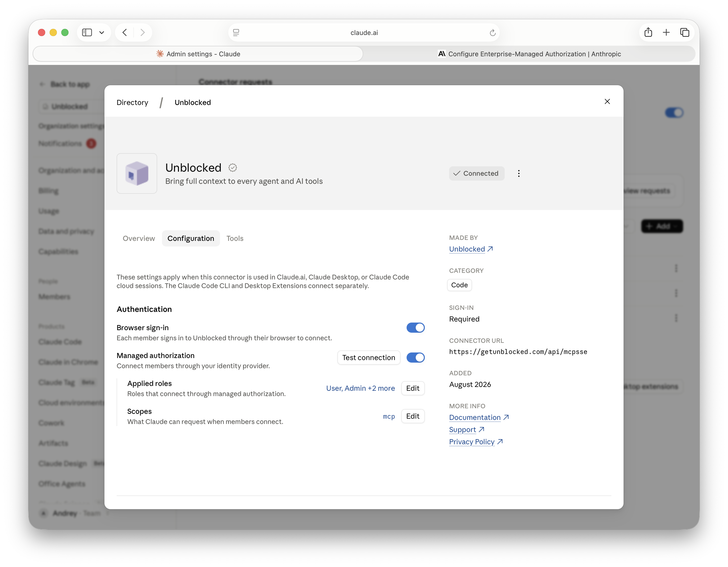Open Cowork in the admin sidebar
This screenshot has width=728, height=567.
tap(51, 423)
